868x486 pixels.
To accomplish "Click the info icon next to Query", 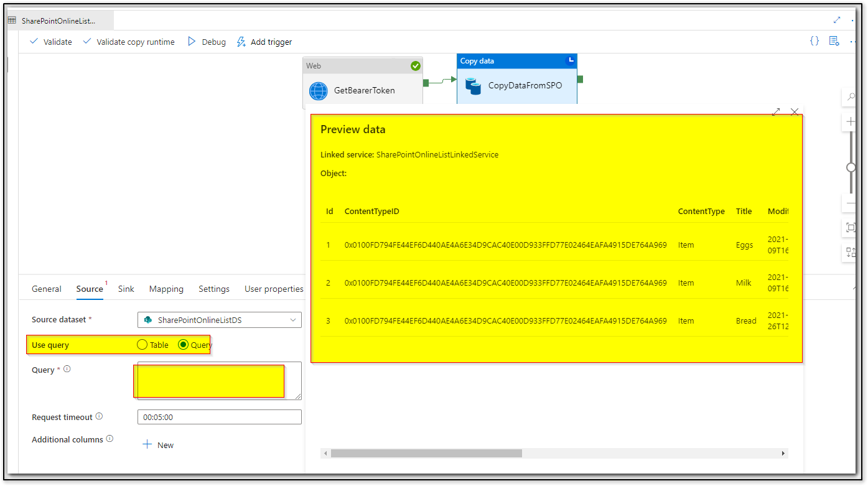I will pos(67,369).
